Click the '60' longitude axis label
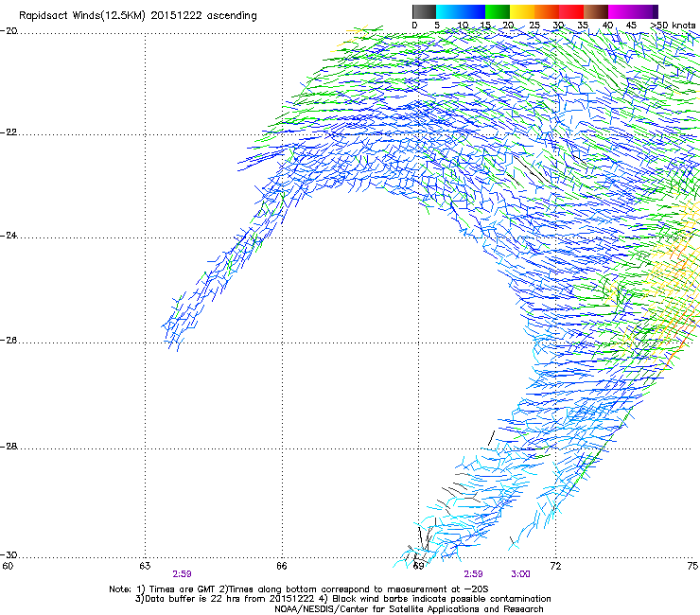 click(8, 567)
